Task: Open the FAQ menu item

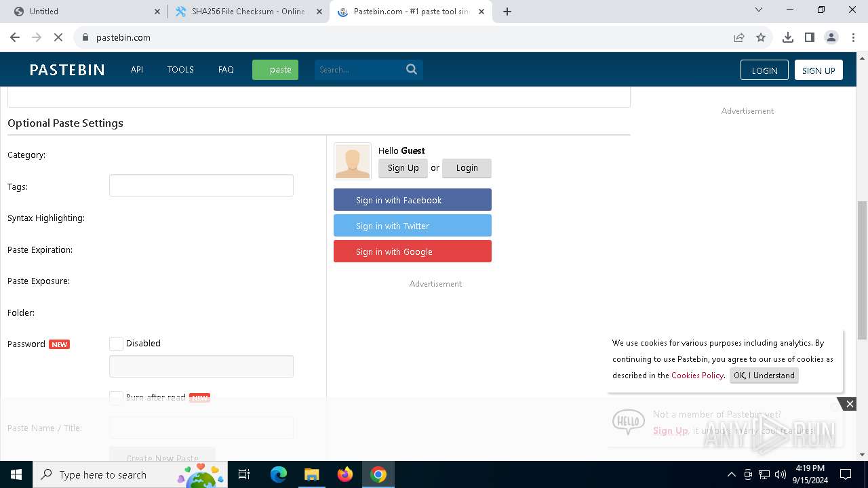Action: [x=226, y=69]
